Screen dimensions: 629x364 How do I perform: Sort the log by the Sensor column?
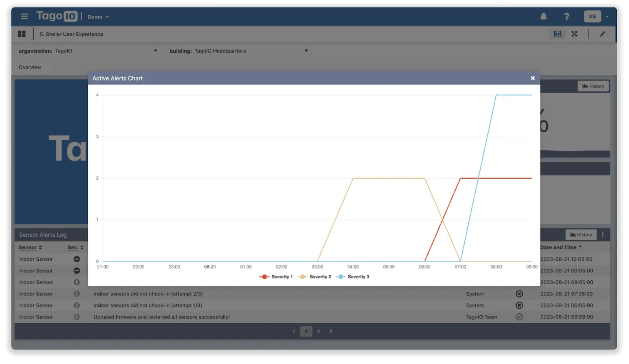[30, 247]
